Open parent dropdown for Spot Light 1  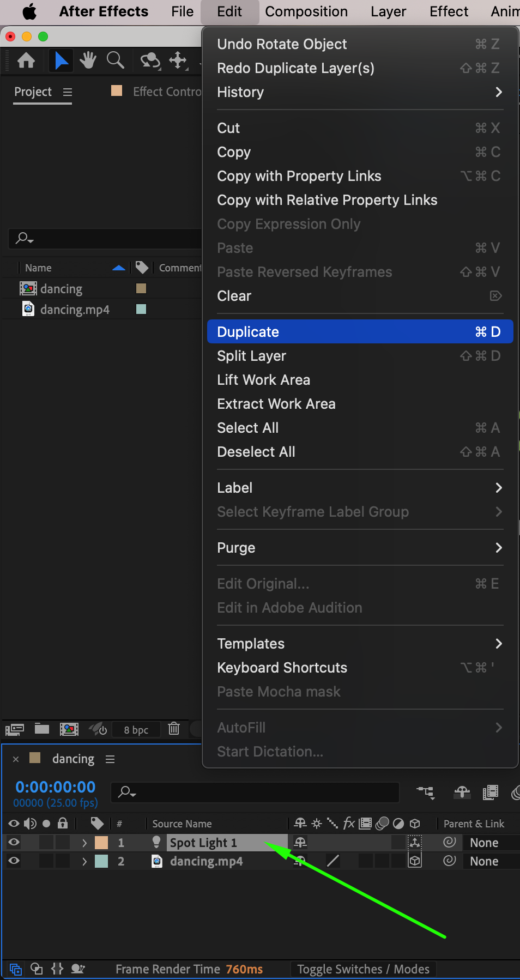click(489, 843)
